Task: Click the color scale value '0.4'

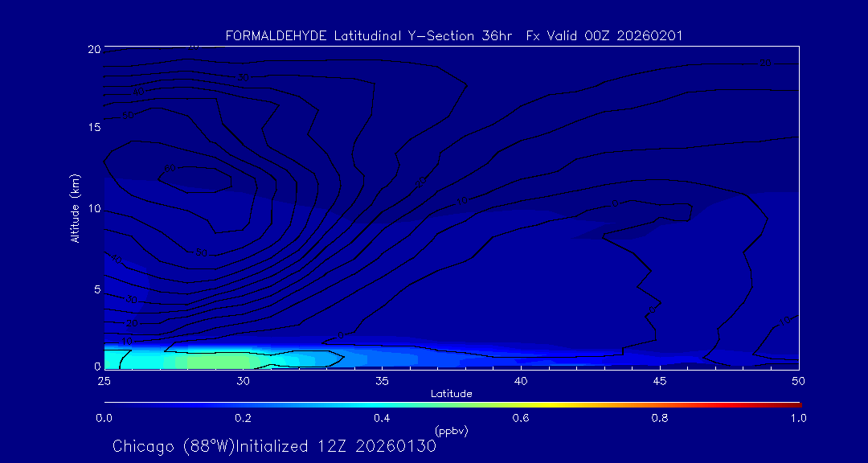Action: (382, 419)
